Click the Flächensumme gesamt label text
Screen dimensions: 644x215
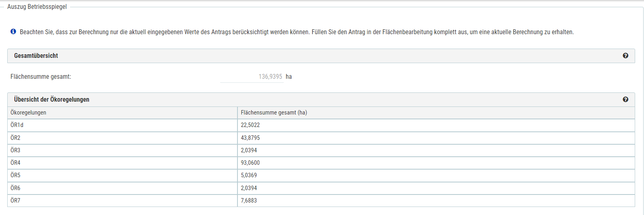(x=41, y=76)
